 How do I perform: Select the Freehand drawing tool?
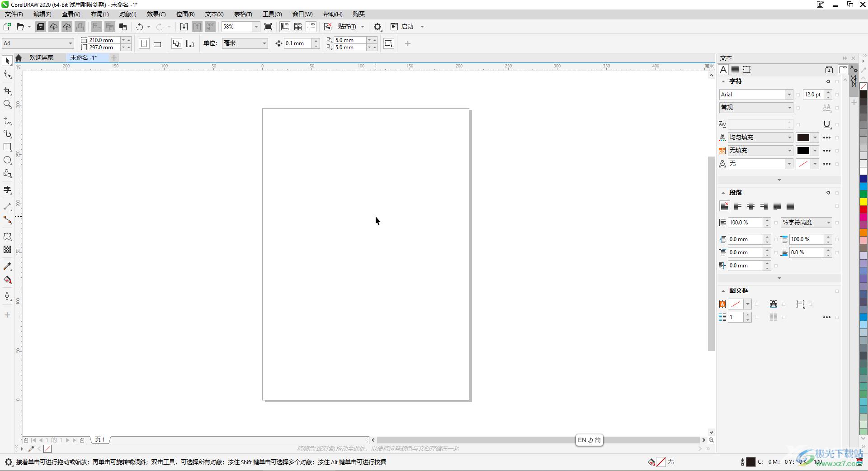(x=7, y=121)
